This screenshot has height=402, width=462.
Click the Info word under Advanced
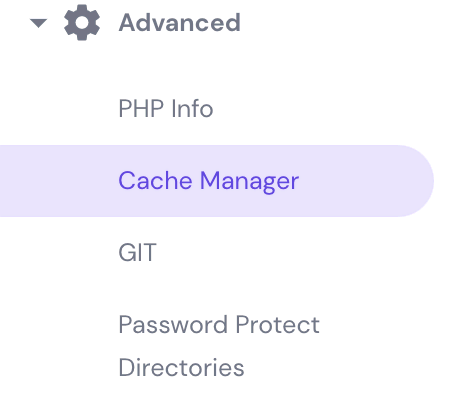(x=192, y=109)
